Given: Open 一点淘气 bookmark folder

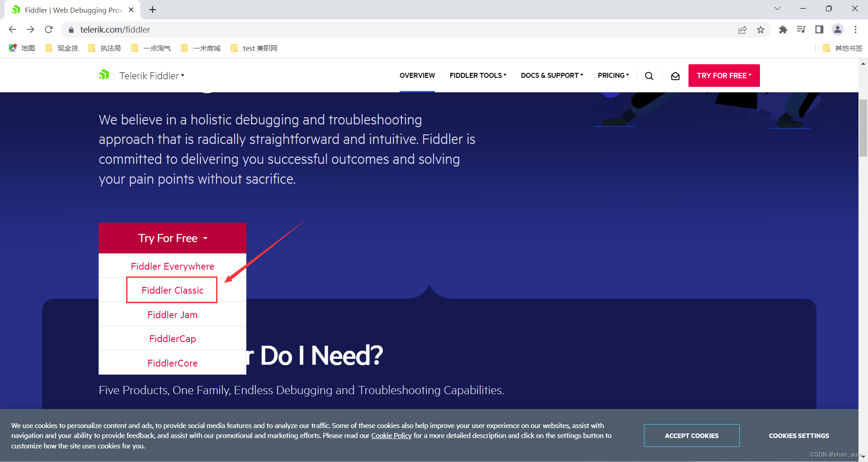Looking at the screenshot, I should click(x=151, y=48).
